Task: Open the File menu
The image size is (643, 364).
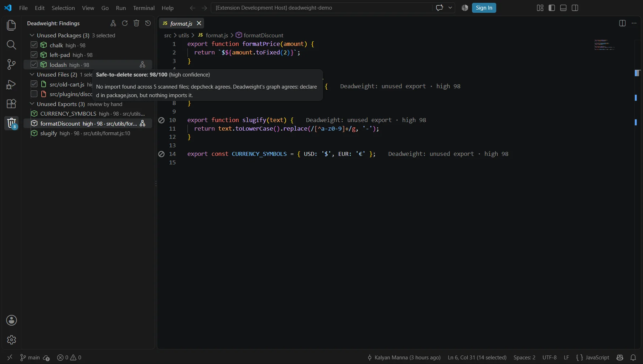Action: point(24,8)
